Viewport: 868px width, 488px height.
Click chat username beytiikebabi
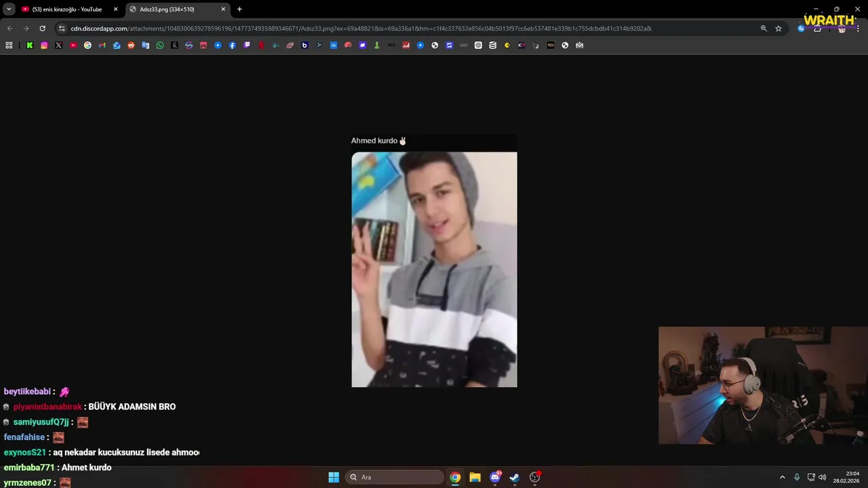tap(27, 392)
